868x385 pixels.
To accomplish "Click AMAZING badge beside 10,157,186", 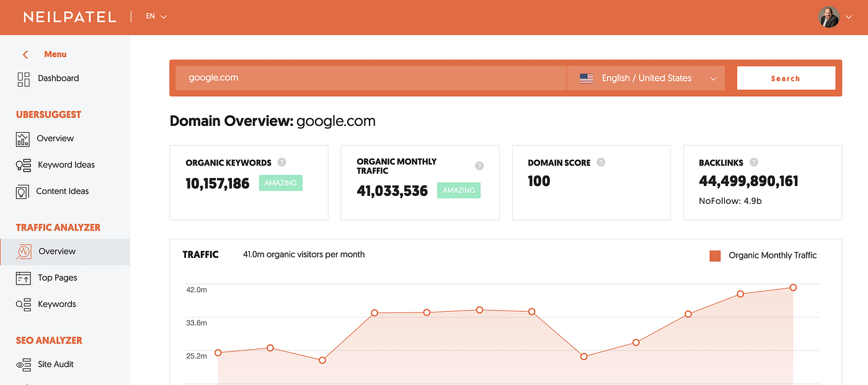I will point(281,183).
